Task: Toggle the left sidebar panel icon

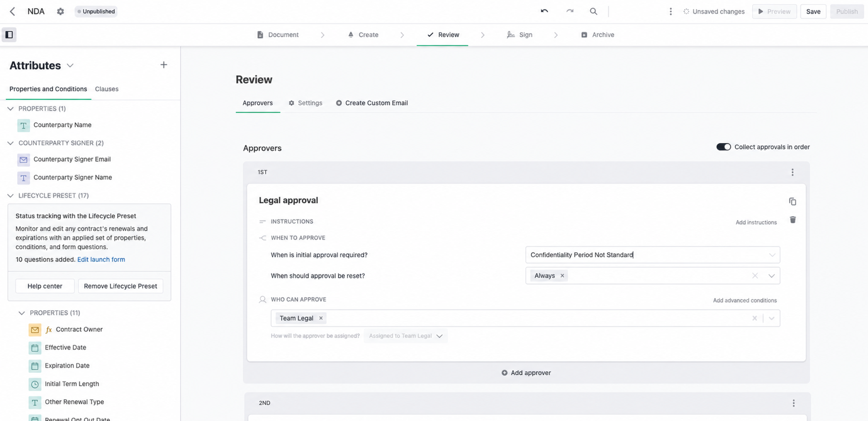Action: (x=9, y=35)
